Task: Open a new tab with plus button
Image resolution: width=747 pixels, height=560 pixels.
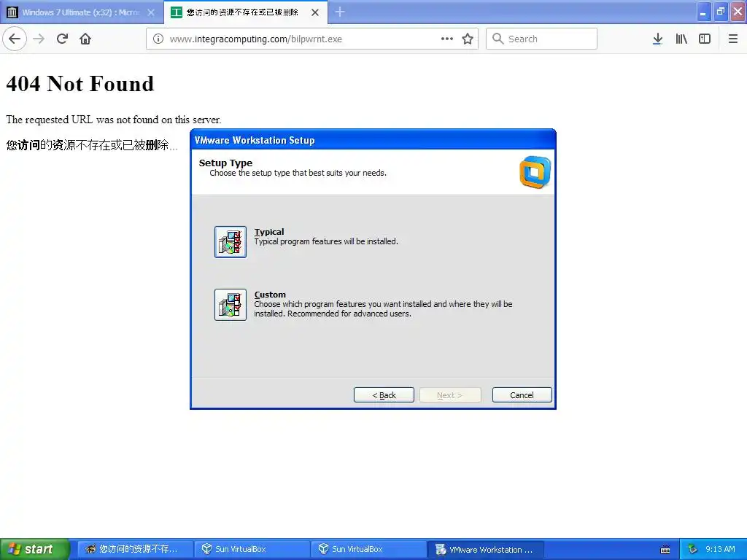Action: tap(340, 12)
